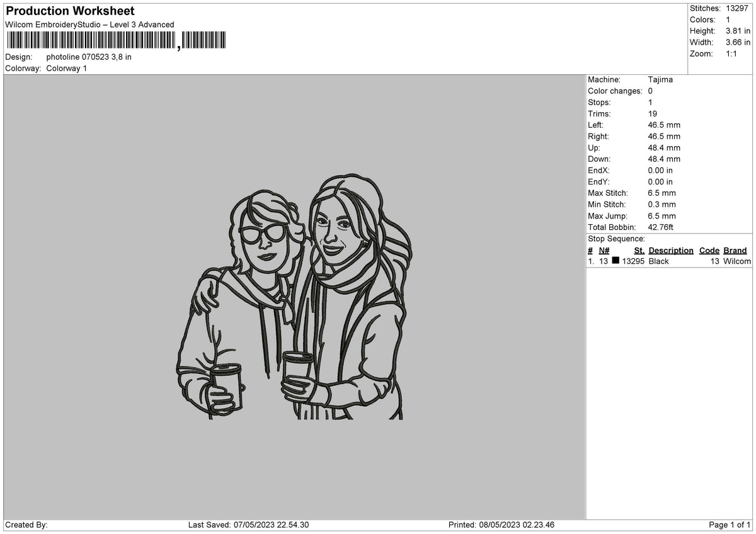The image size is (756, 534).
Task: Click the Stop Sequence heading
Action: pos(616,239)
